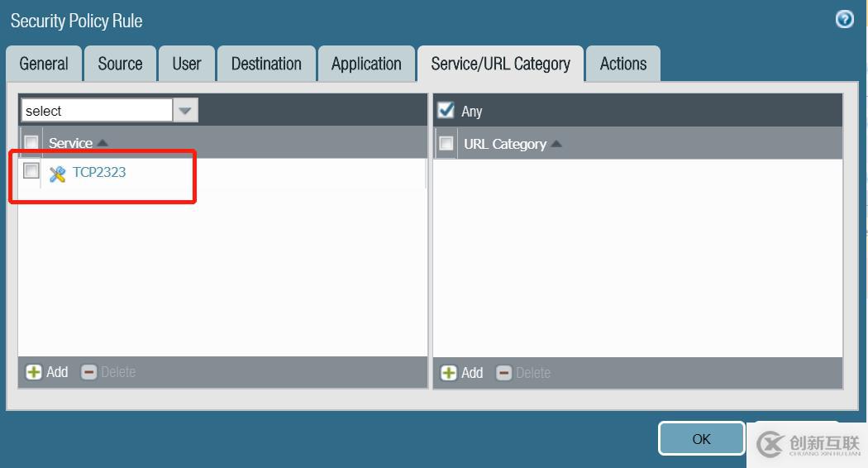This screenshot has height=468, width=868.
Task: Click Delete minus icon under Service list
Action: pos(89,372)
